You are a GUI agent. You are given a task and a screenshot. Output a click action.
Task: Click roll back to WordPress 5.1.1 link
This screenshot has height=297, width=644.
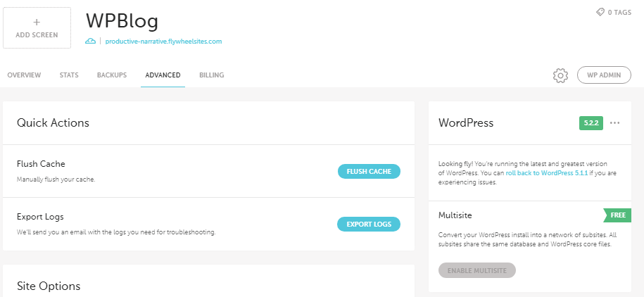546,173
